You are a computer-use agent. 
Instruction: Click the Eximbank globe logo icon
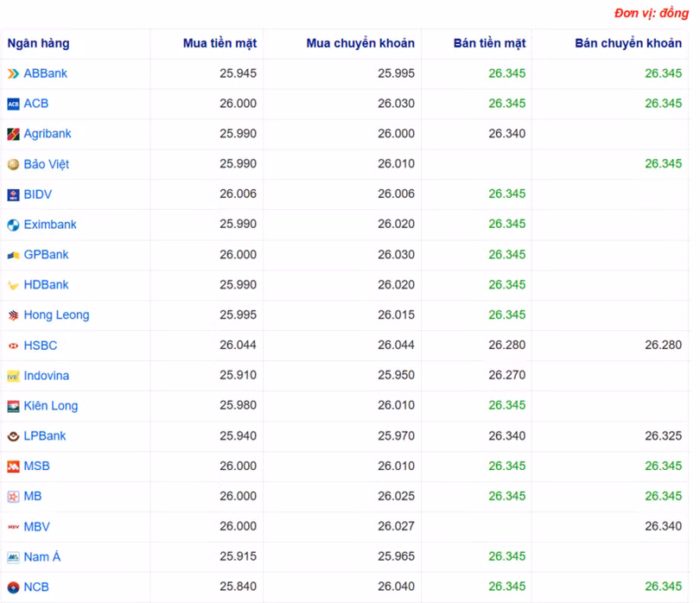(12, 225)
